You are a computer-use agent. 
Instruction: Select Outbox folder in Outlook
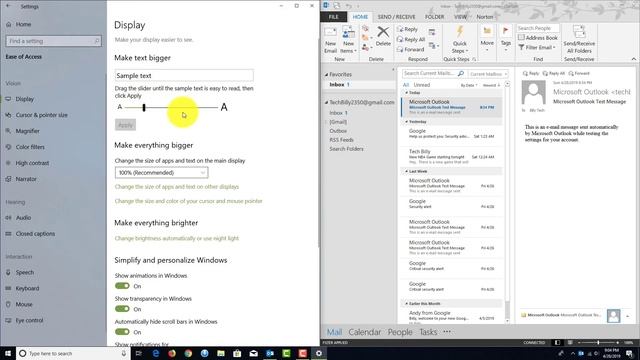338,131
